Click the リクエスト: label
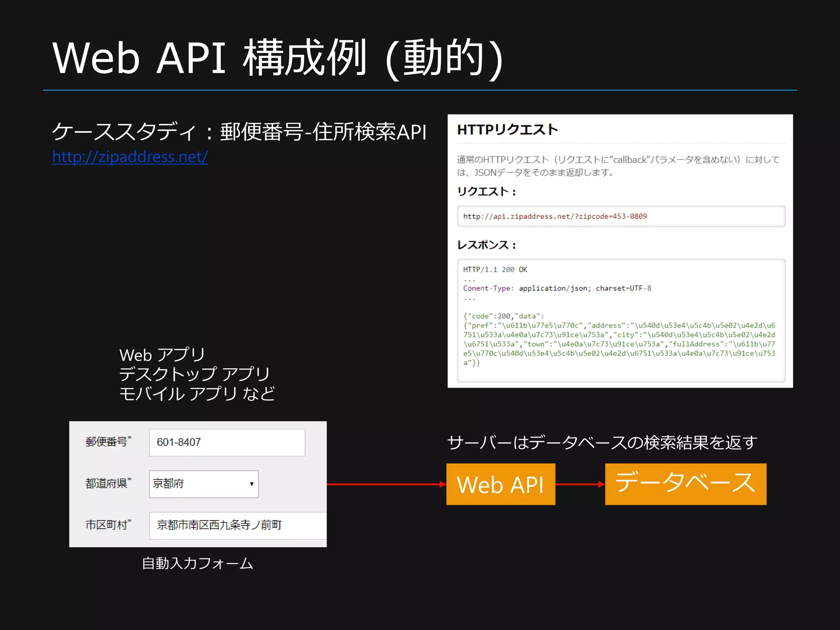The image size is (840, 630). tap(486, 192)
